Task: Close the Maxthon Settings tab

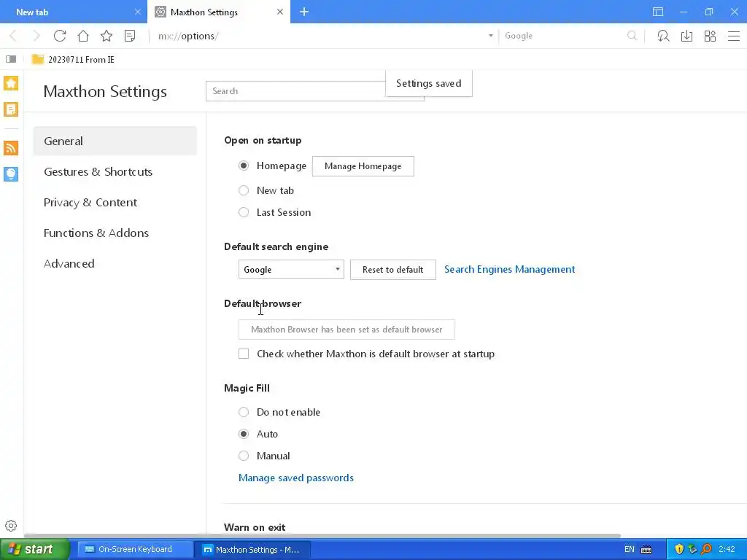Action: click(x=280, y=12)
